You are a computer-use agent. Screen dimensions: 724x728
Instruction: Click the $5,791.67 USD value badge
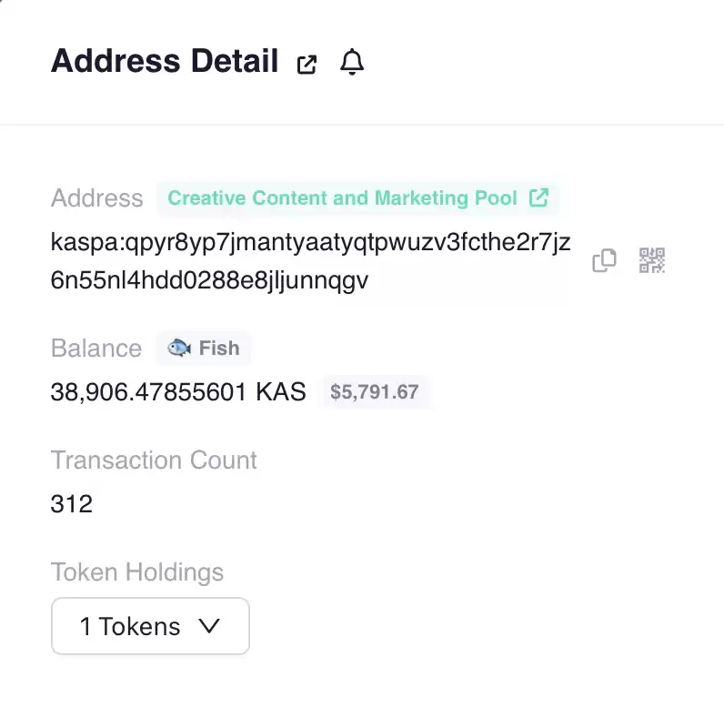375,392
